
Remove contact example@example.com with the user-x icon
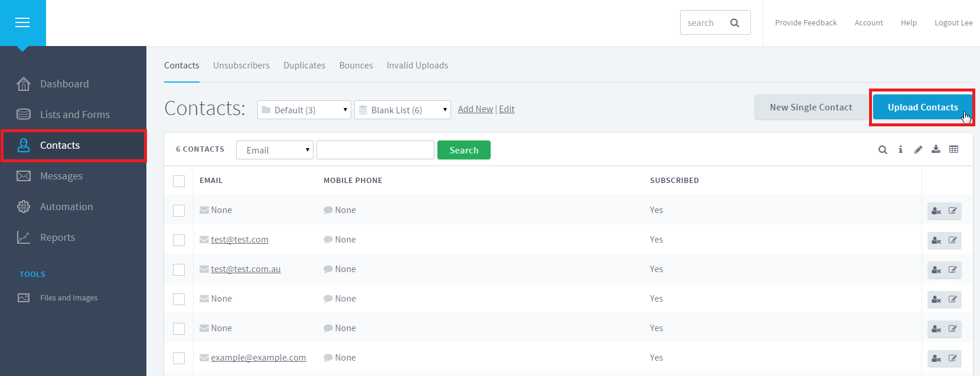936,358
